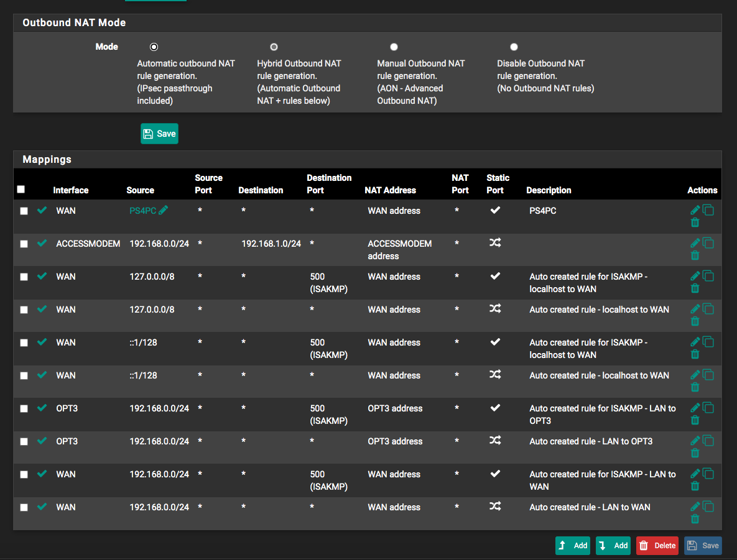Copy the ACCESSMODEM mapping rule
737x560 pixels.
click(x=708, y=243)
